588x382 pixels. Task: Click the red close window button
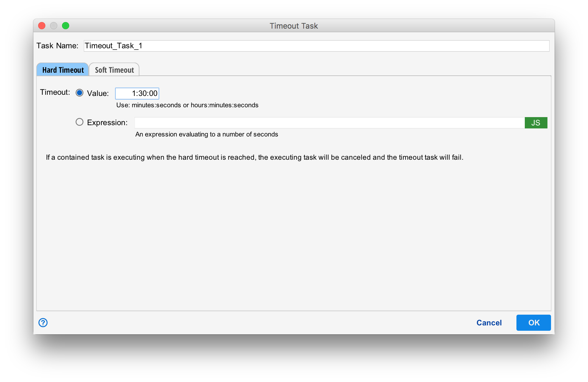pos(42,26)
